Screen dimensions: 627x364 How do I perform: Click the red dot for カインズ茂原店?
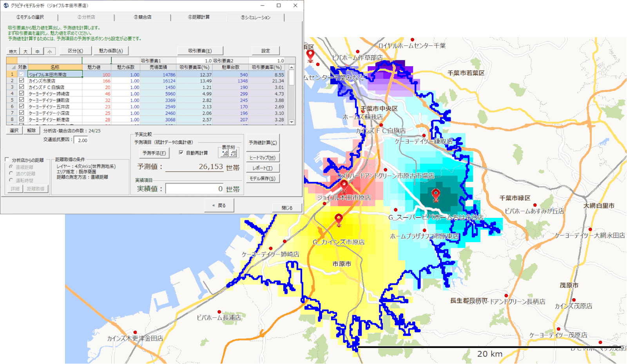coord(574,300)
